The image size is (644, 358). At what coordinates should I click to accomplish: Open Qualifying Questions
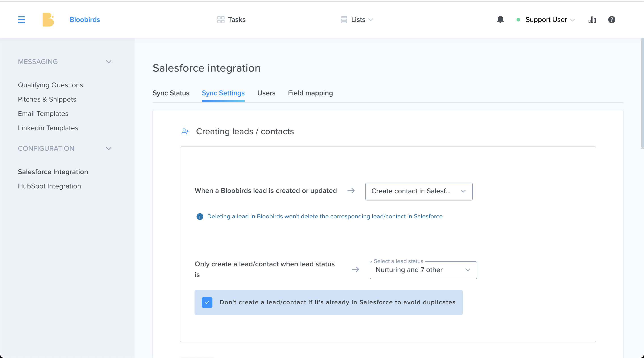pos(50,85)
